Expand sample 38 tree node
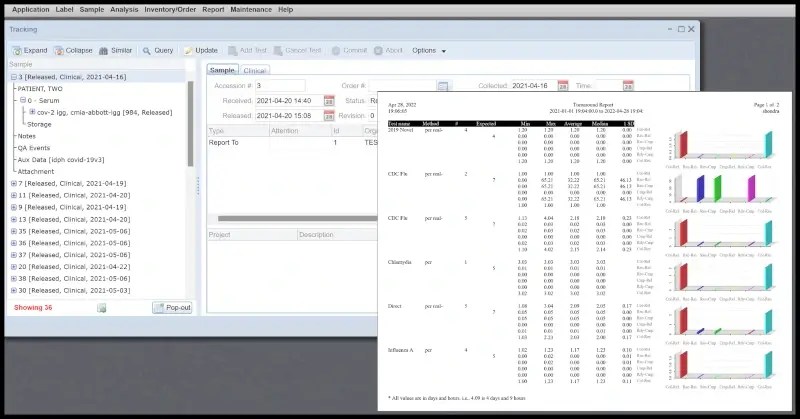800x419 pixels. [14, 279]
